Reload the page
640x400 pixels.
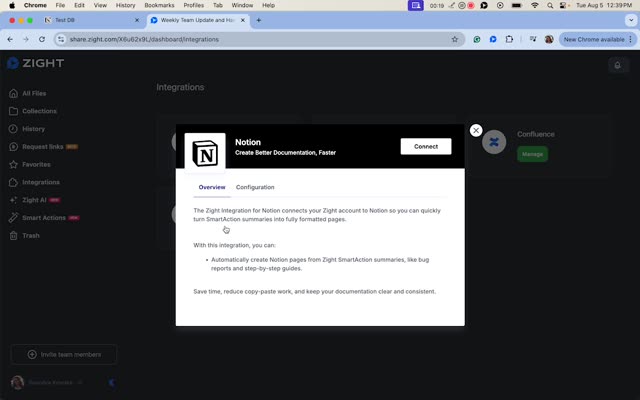point(42,40)
